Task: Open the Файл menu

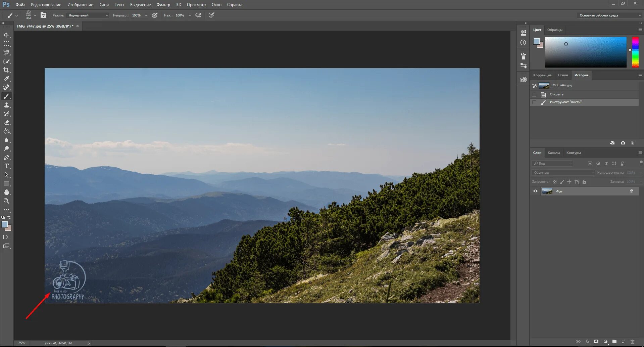Action: pos(20,5)
